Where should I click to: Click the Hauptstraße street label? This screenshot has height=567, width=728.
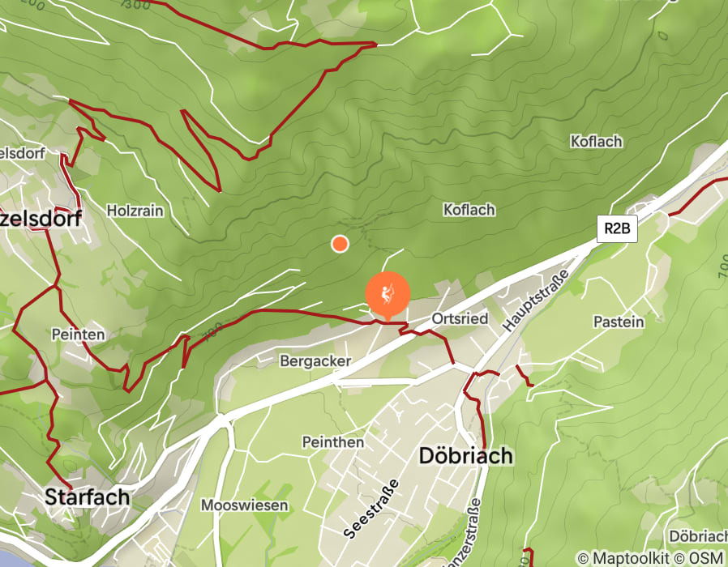tap(536, 301)
